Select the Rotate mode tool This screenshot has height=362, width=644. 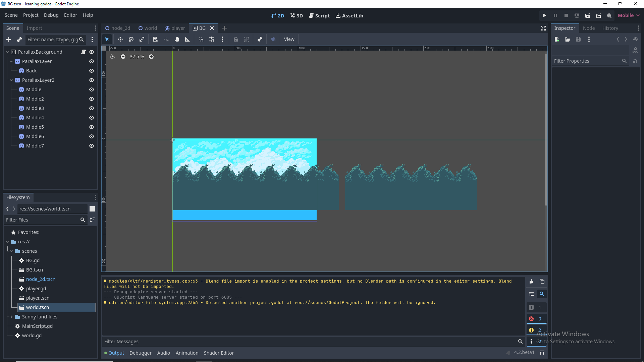pos(131,39)
